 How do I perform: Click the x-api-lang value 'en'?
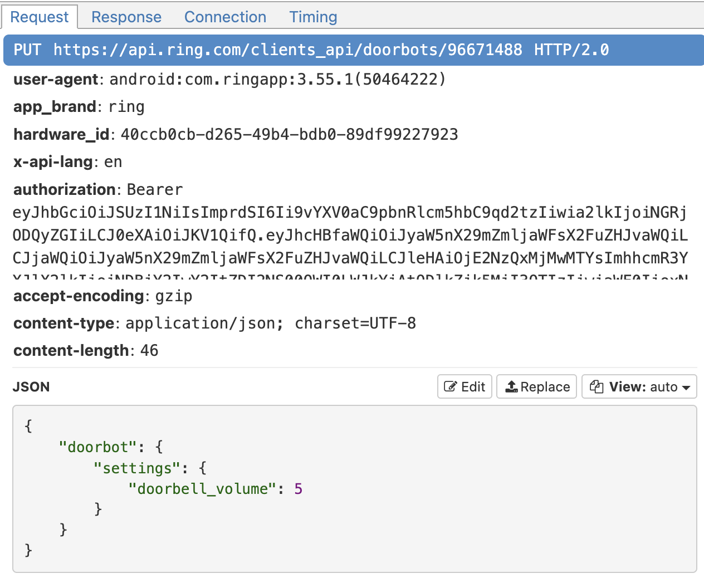click(x=113, y=162)
